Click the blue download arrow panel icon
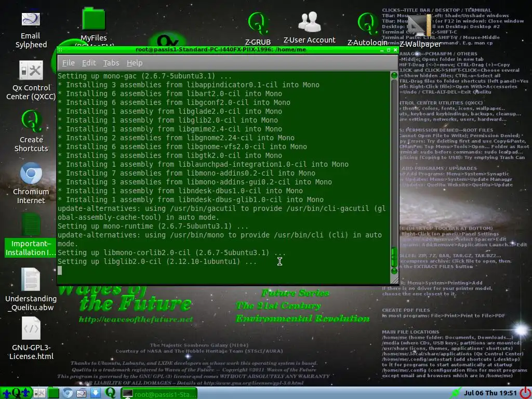 click(x=96, y=393)
